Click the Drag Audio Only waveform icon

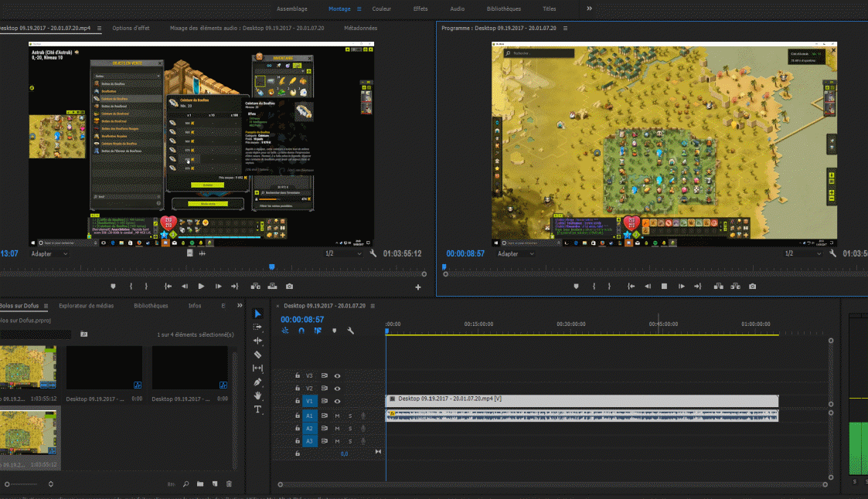coord(203,253)
